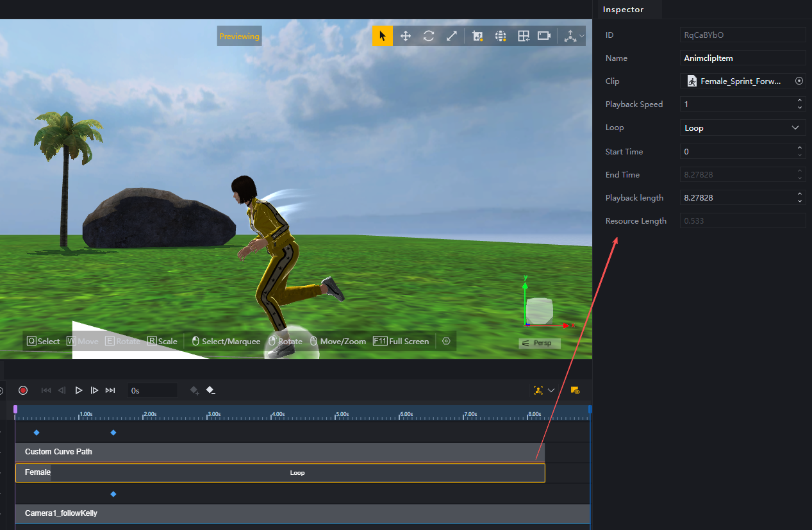Screen dimensions: 812x530
Task: Toggle the timeline eye visibility icon
Action: click(x=575, y=390)
